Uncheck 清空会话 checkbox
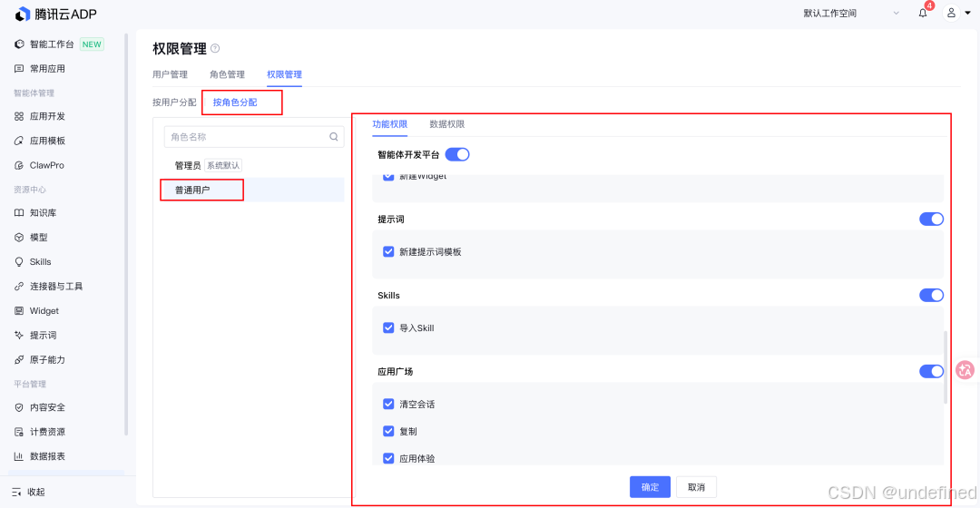 pos(388,405)
